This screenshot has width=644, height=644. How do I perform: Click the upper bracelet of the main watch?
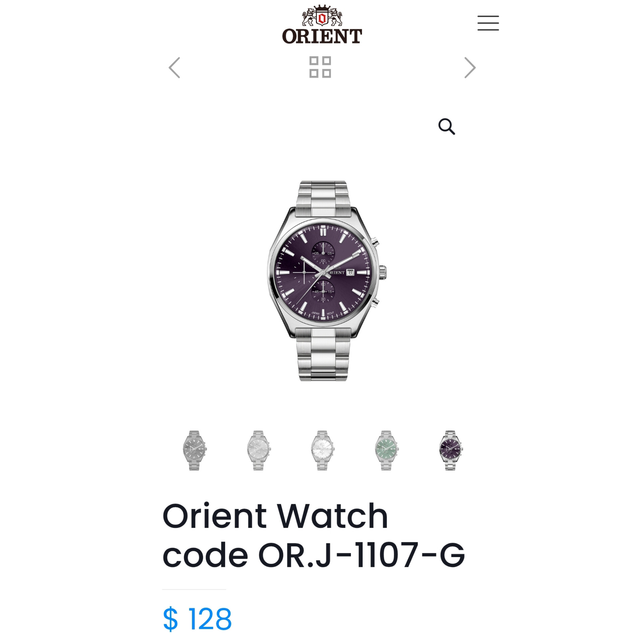coord(323,199)
